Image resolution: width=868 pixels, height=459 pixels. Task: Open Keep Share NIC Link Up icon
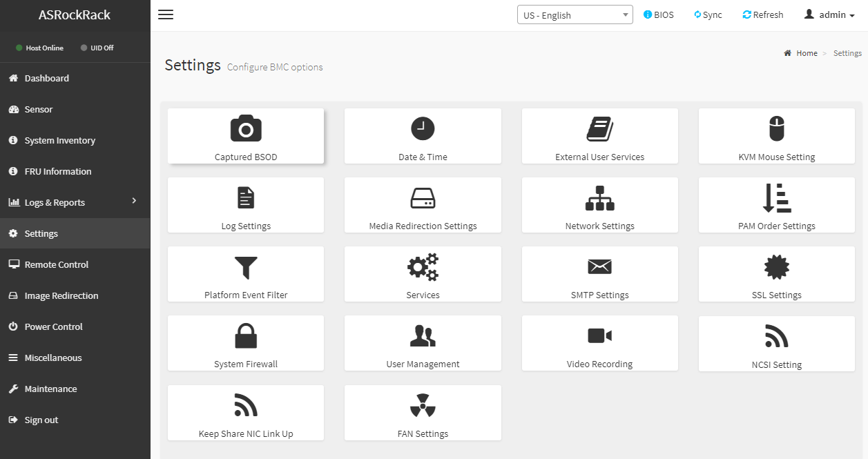tap(246, 405)
